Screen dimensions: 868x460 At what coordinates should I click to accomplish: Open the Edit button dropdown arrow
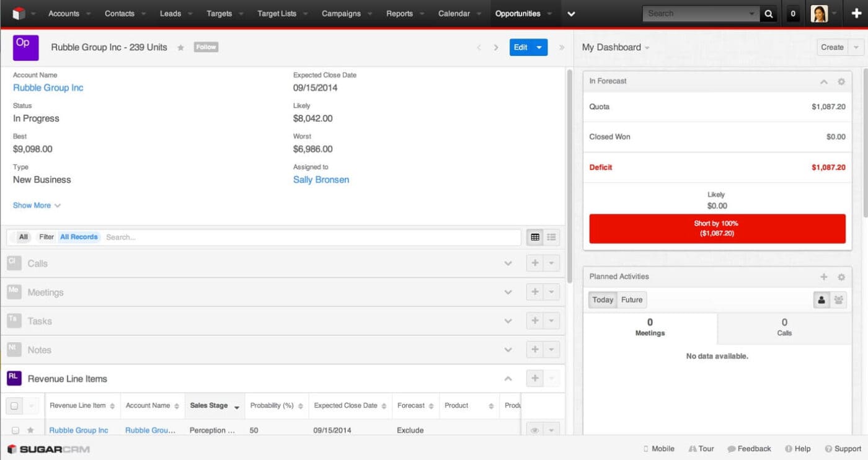click(x=539, y=47)
